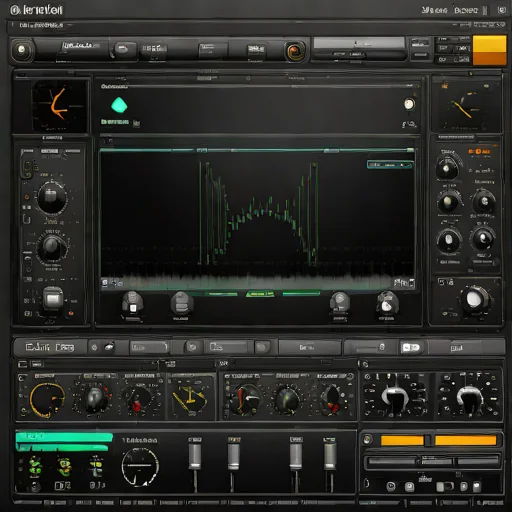Click the yellow needle meter icon in the lower rack

tap(190, 397)
